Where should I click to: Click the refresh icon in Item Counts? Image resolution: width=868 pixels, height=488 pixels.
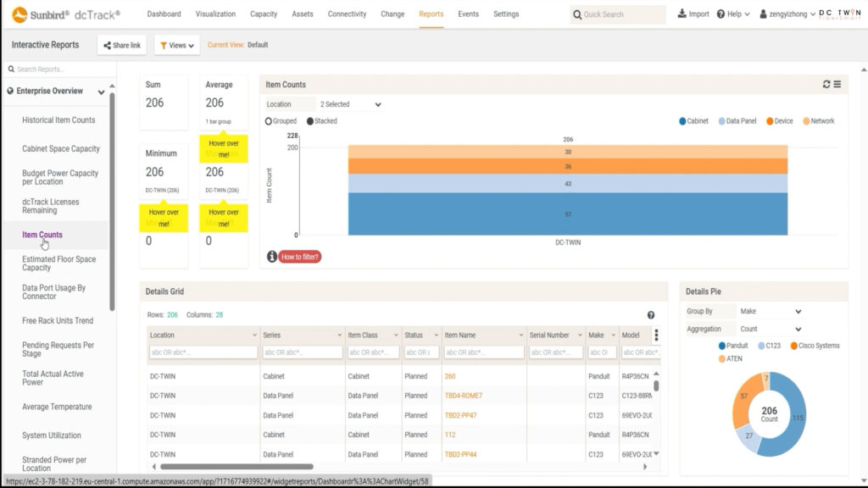tap(826, 85)
